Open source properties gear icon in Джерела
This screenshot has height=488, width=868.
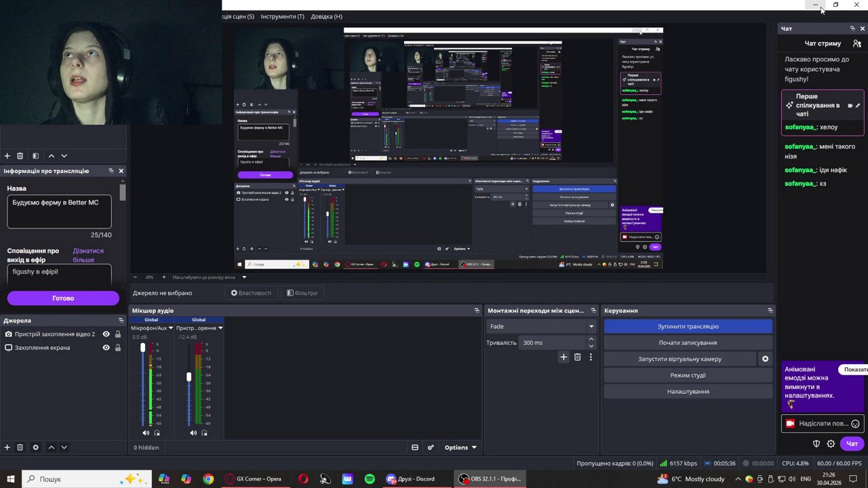[x=36, y=447]
